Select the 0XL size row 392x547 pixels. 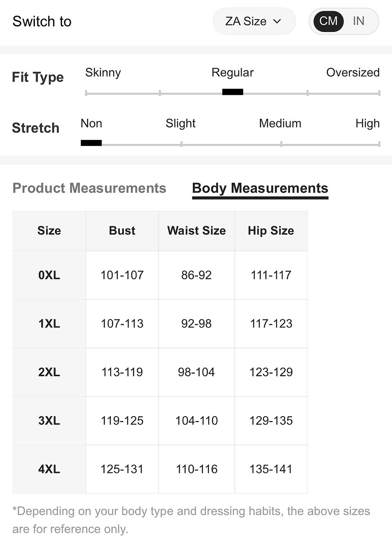160,275
